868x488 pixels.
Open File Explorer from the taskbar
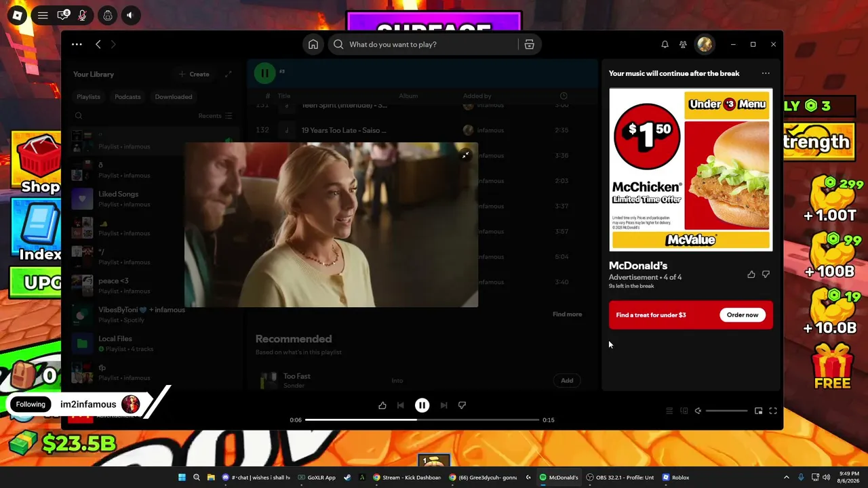pos(211,477)
